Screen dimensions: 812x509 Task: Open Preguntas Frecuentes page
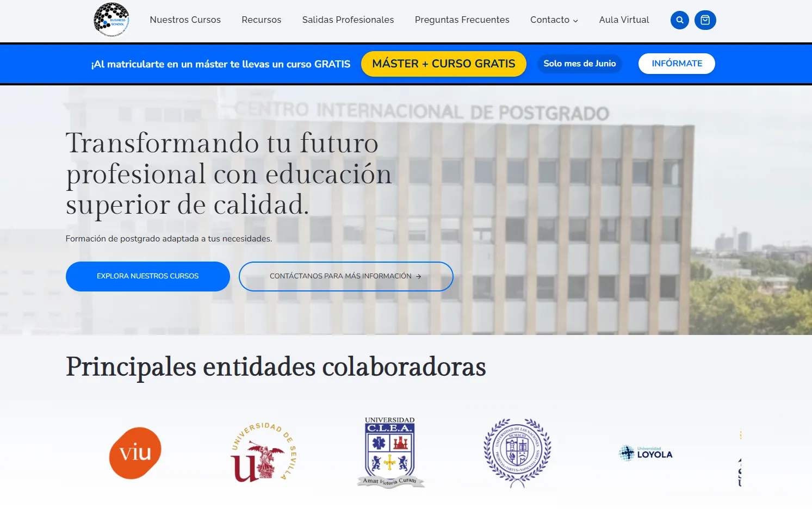462,20
